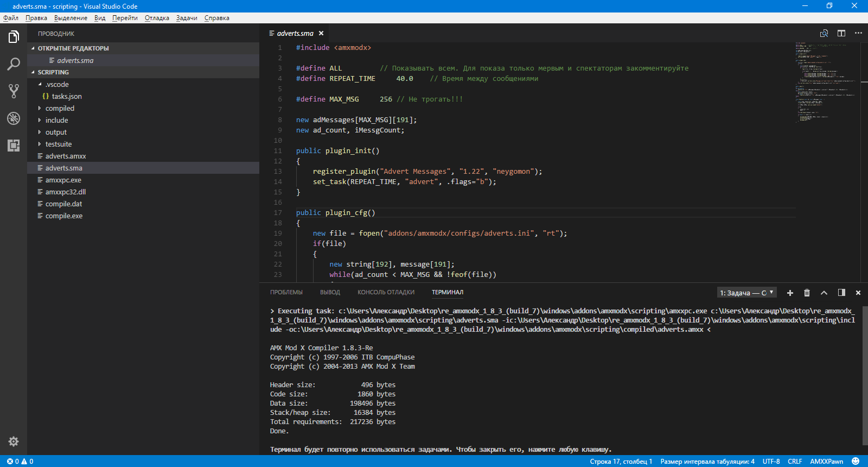Open compile.dat in the explorer
Screen dimensions: 868x467
tap(143, 204)
